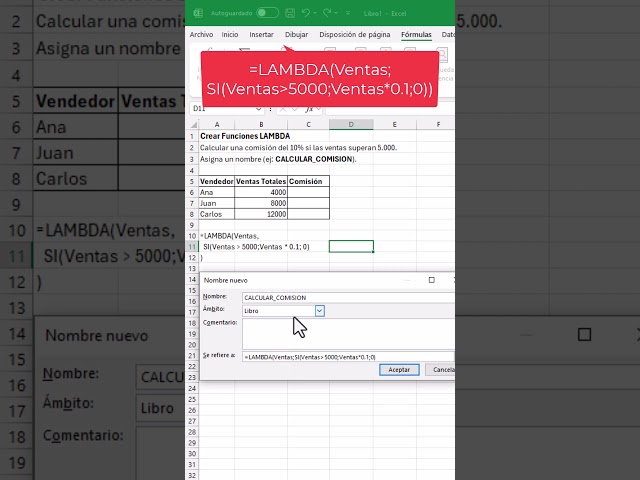Select the cell containing Ana
The image size is (640, 480).
click(217, 192)
